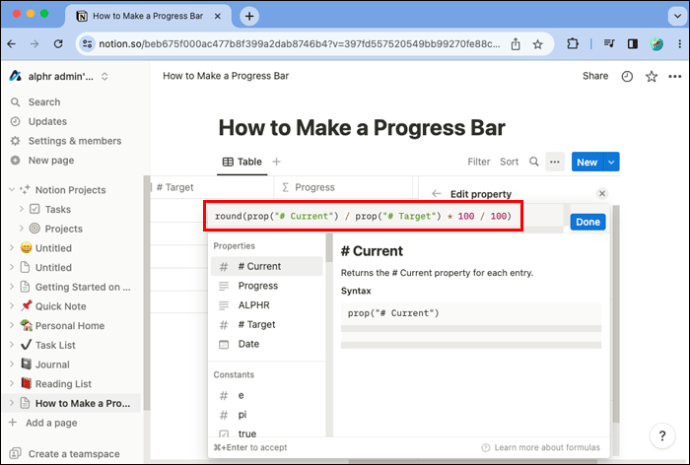Click the Share button
Image resolution: width=690 pixels, height=465 pixels.
click(595, 76)
